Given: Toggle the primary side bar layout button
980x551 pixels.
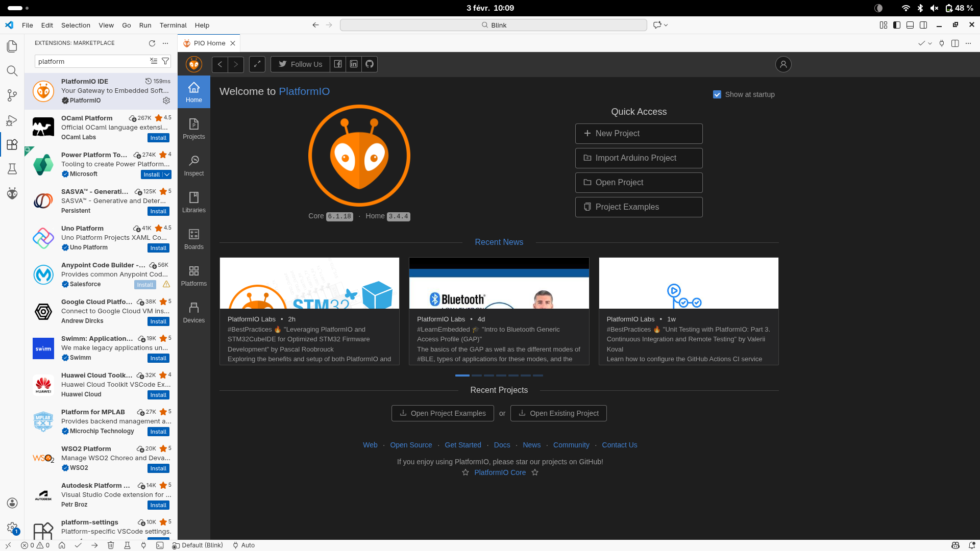Looking at the screenshot, I should pyautogui.click(x=897, y=25).
